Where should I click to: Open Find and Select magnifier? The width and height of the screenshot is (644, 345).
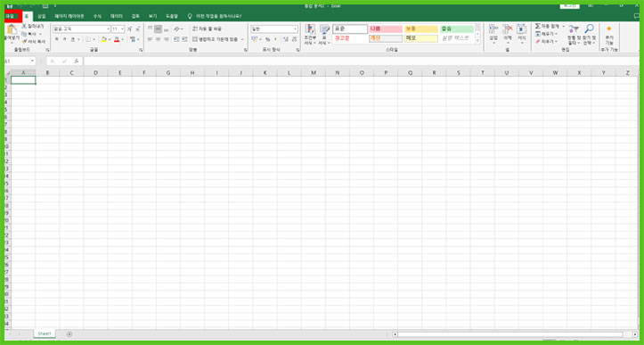coord(589,35)
